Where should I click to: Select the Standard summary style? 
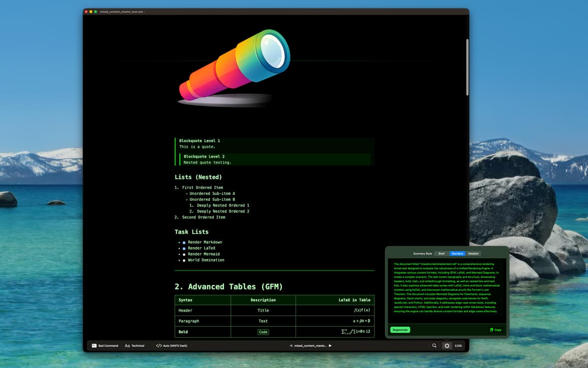[x=457, y=254]
